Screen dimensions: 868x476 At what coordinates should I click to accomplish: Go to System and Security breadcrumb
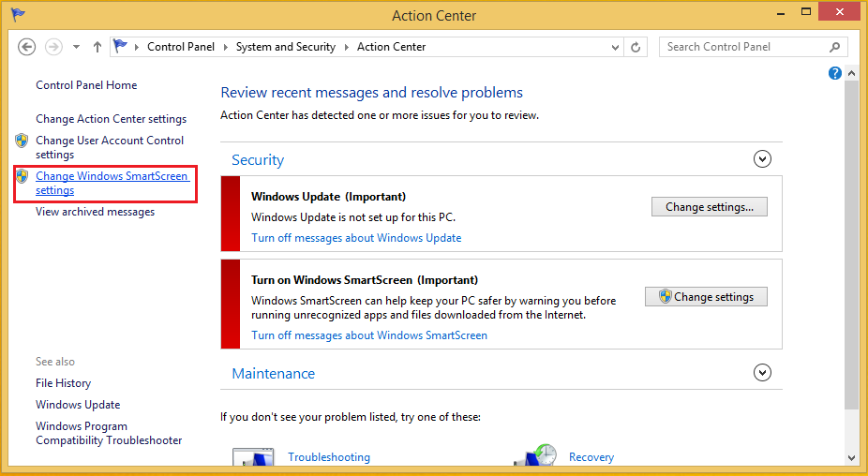pos(285,47)
